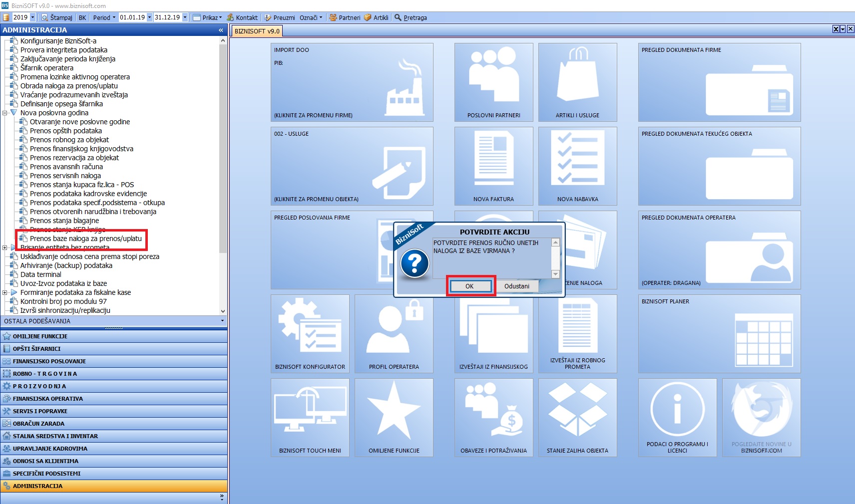Image resolution: width=855 pixels, height=504 pixels.
Task: Open the Specifični podsistemi module
Action: [114, 474]
